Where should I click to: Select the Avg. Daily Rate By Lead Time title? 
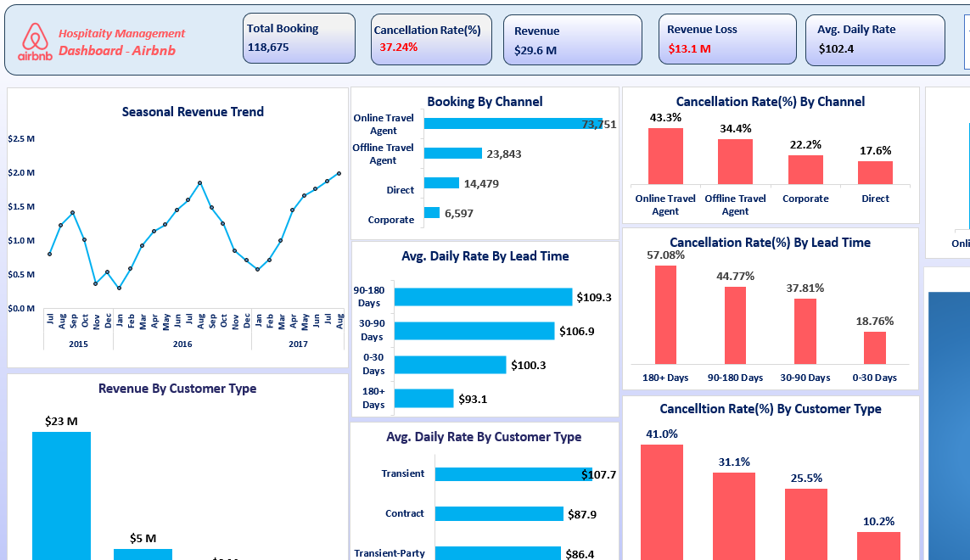tap(485, 256)
